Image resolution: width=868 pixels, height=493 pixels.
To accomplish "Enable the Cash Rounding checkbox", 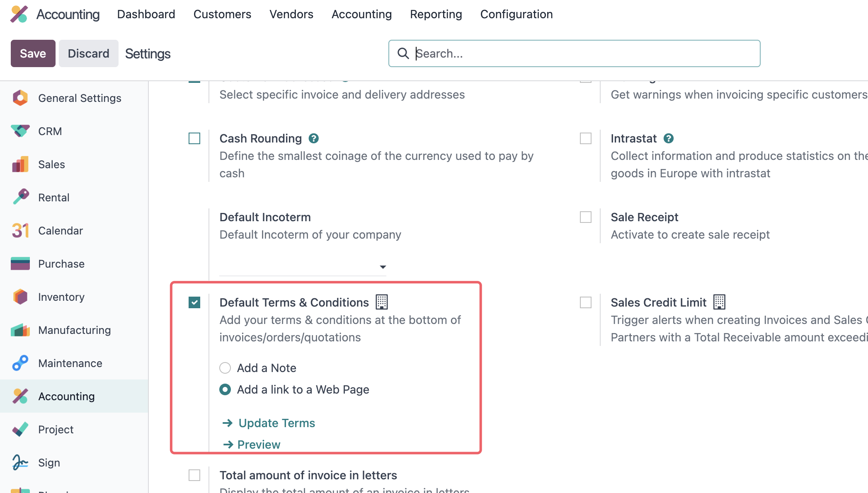I will (194, 138).
